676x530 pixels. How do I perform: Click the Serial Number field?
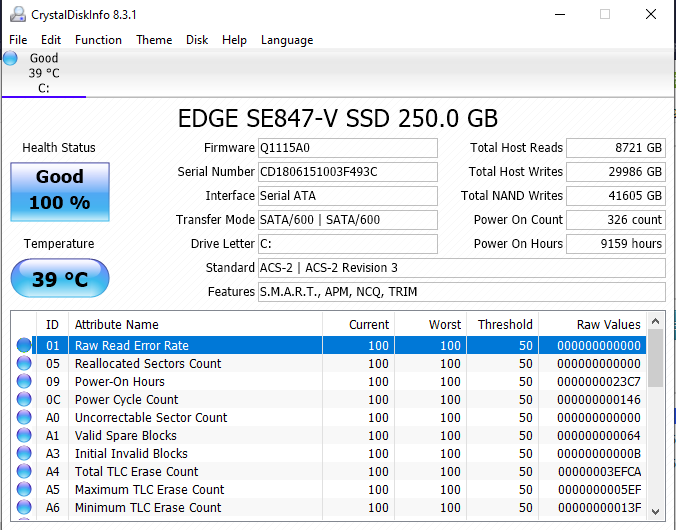[x=347, y=172]
